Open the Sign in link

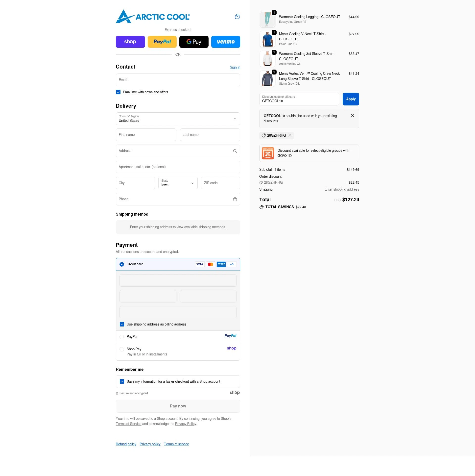[x=235, y=67]
